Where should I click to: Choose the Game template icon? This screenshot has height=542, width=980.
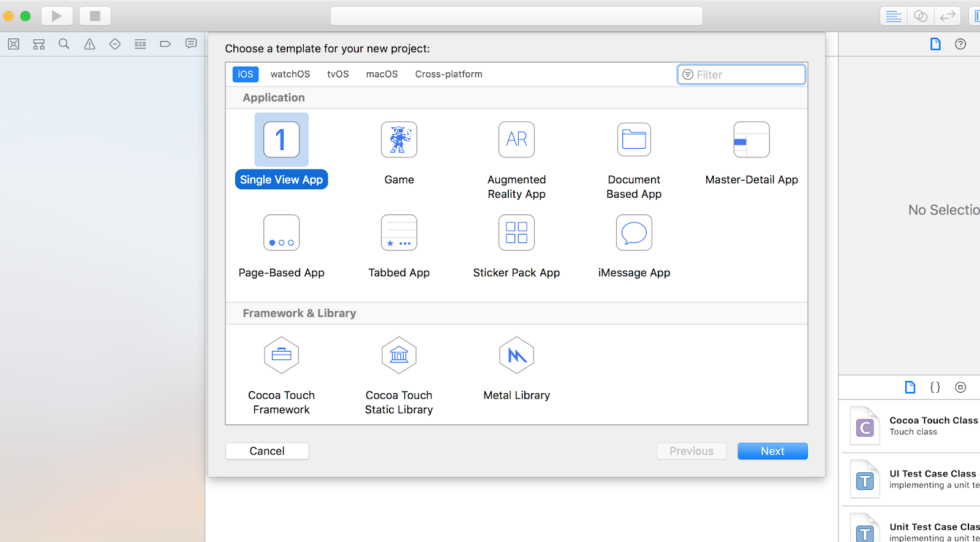(399, 140)
